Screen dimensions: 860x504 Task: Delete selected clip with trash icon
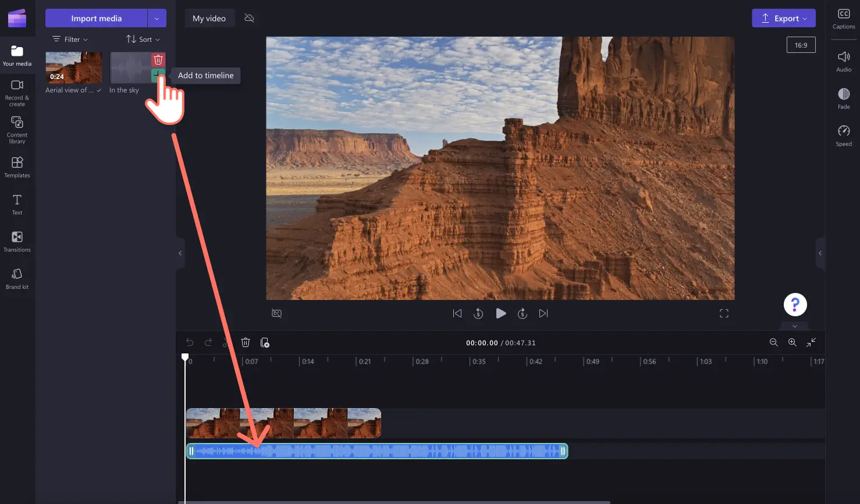(x=246, y=342)
